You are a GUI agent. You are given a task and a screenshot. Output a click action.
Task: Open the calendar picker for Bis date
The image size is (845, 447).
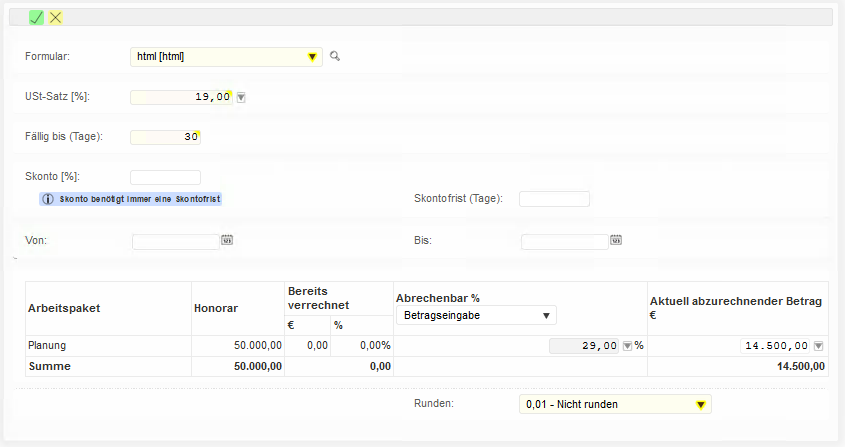tap(616, 240)
